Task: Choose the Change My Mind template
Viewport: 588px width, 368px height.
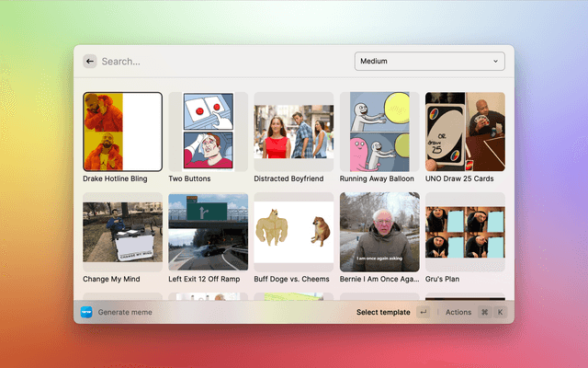Action: click(122, 232)
